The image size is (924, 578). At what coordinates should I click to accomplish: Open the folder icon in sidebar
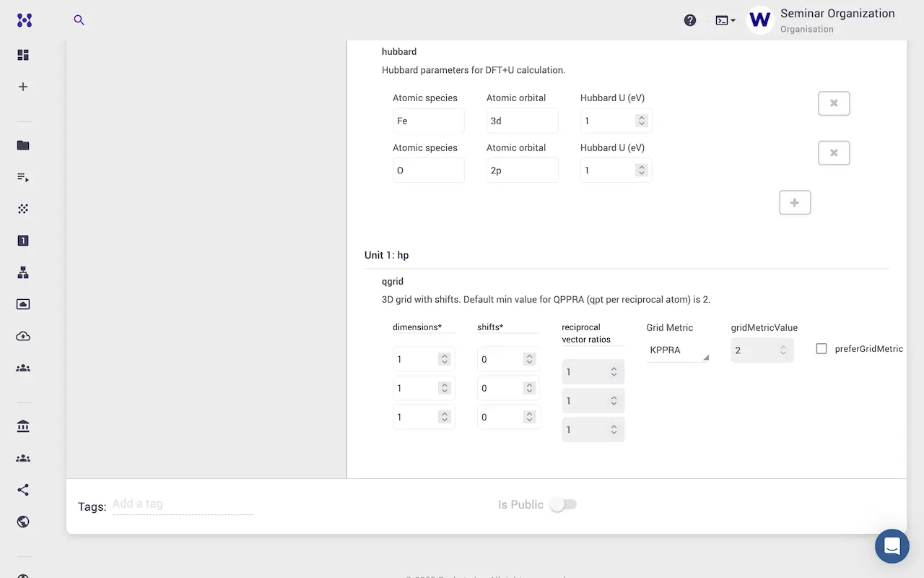tap(23, 145)
